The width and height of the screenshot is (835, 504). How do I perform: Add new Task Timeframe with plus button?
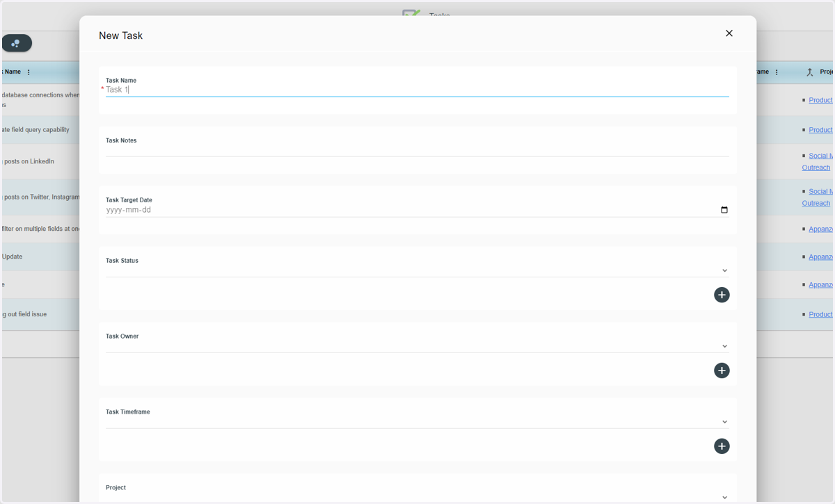[722, 446]
